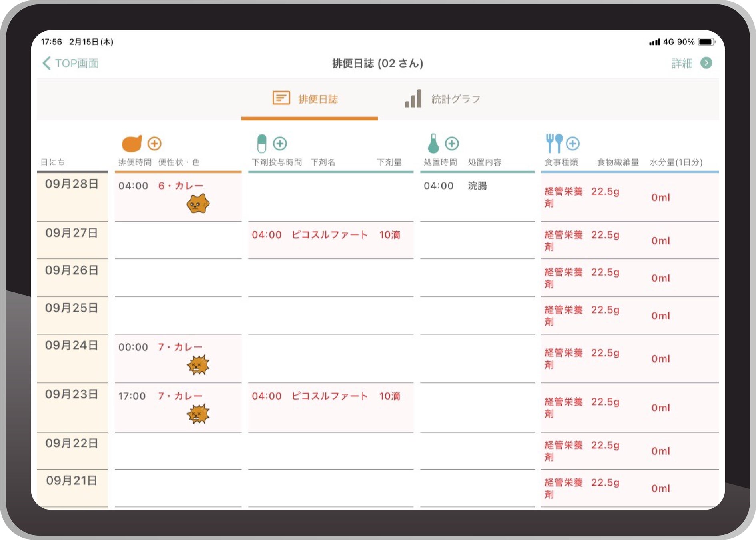Click the 0ml water value on 09月24日

(x=660, y=359)
